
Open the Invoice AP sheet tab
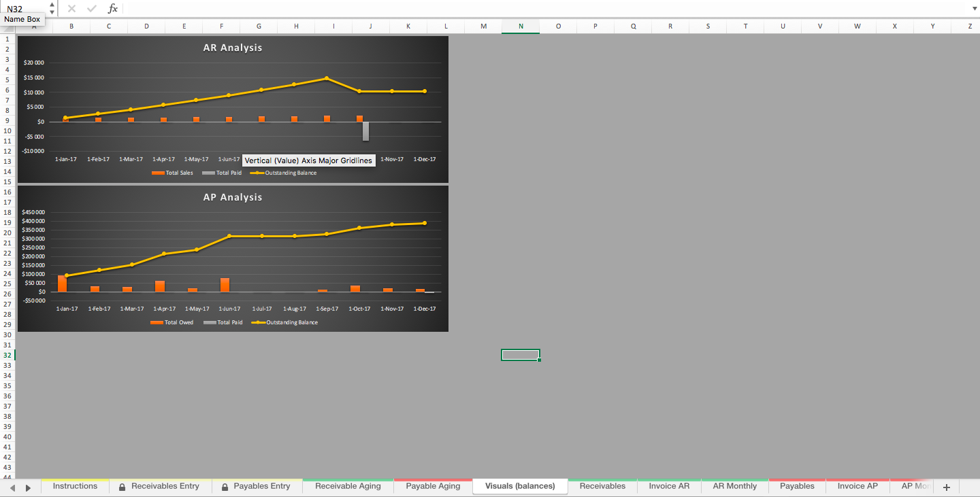[x=857, y=486]
